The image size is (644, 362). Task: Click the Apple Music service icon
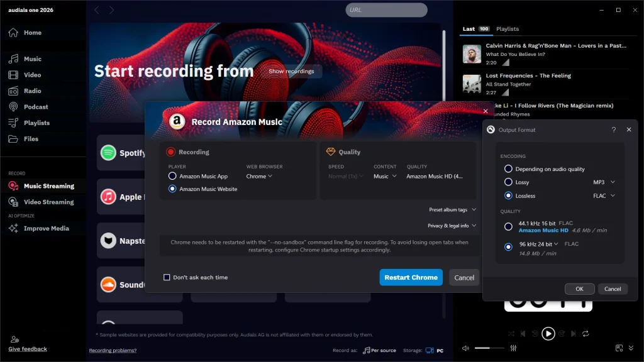coord(108,197)
